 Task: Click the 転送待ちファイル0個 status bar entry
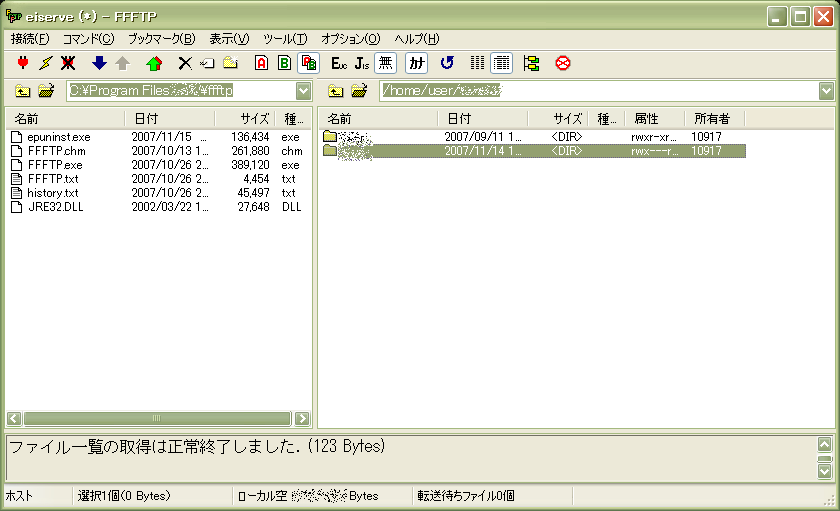(x=466, y=496)
